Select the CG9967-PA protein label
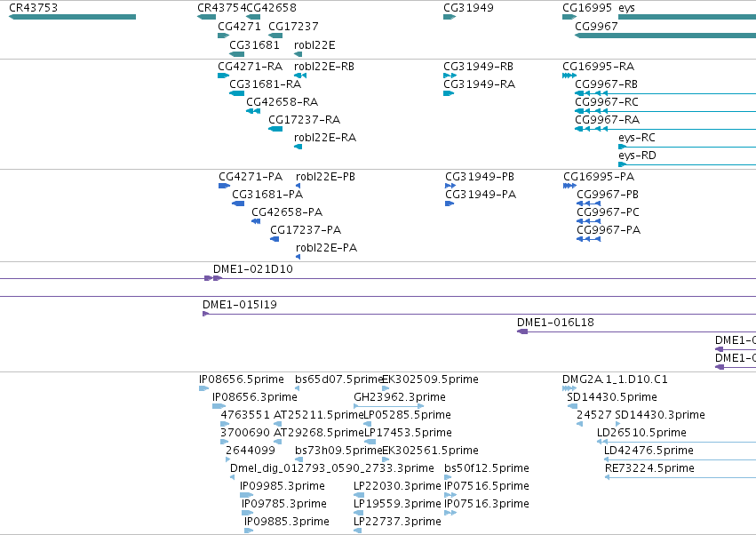The height and width of the screenshot is (535, 756). click(x=609, y=230)
